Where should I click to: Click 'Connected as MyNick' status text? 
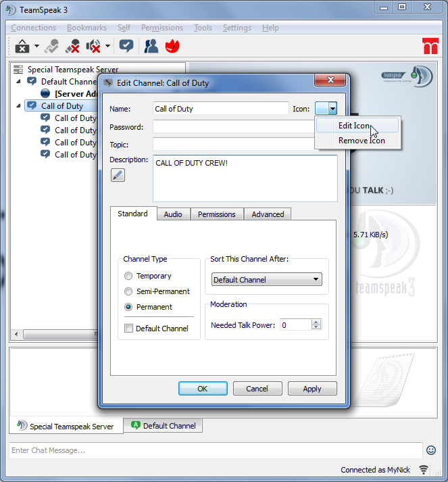pyautogui.click(x=375, y=470)
